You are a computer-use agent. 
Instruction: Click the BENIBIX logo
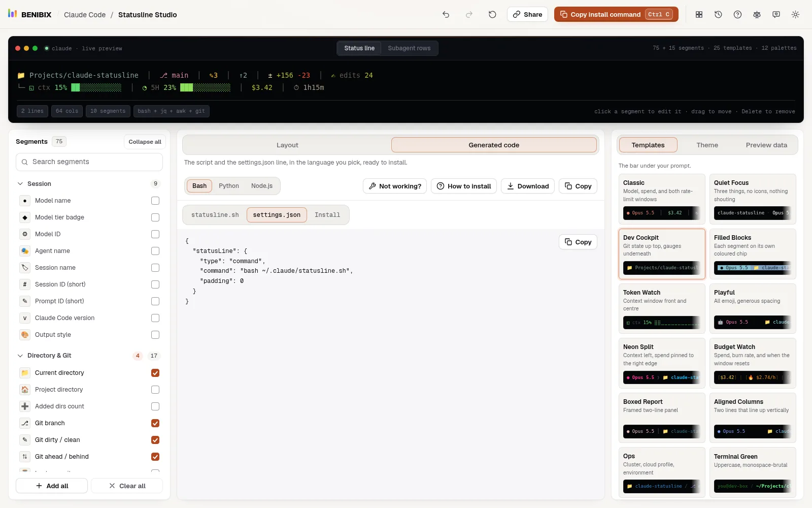pyautogui.click(x=29, y=14)
